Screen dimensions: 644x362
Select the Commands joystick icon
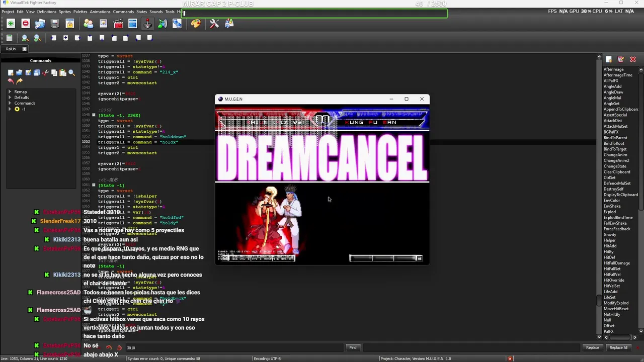[147, 24]
